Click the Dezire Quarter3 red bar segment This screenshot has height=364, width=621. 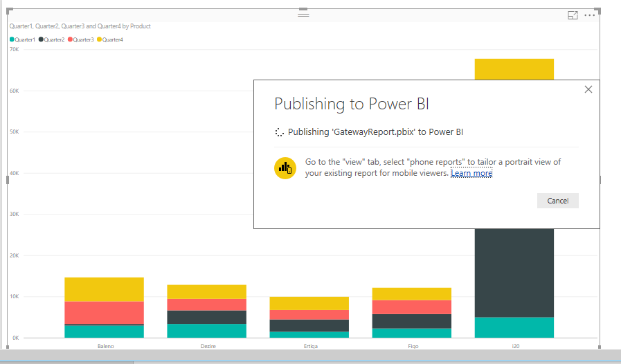[x=207, y=305]
